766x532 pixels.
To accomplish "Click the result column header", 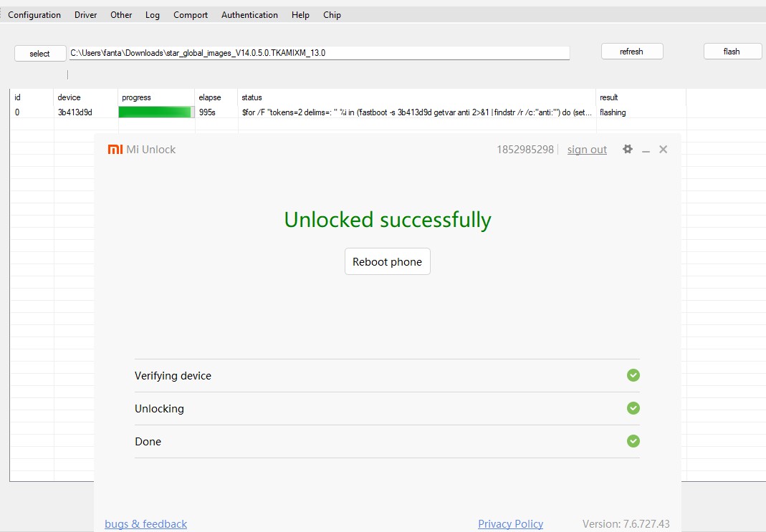I will coord(641,97).
